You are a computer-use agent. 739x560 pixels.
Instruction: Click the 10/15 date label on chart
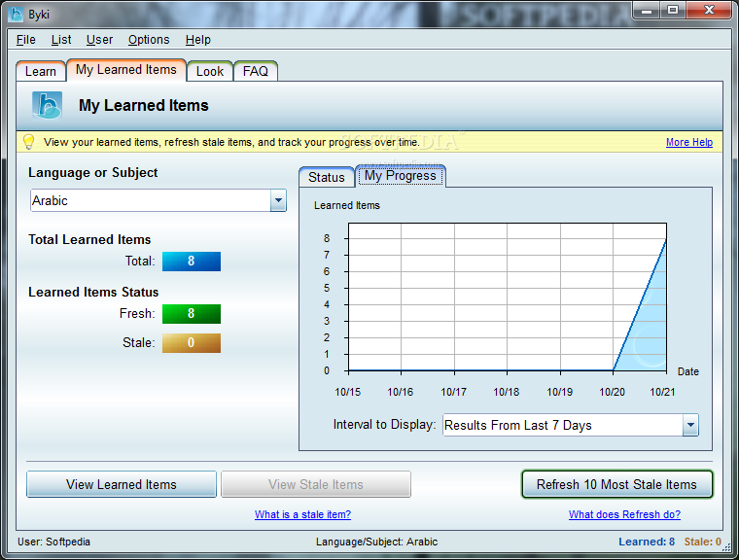coord(347,392)
